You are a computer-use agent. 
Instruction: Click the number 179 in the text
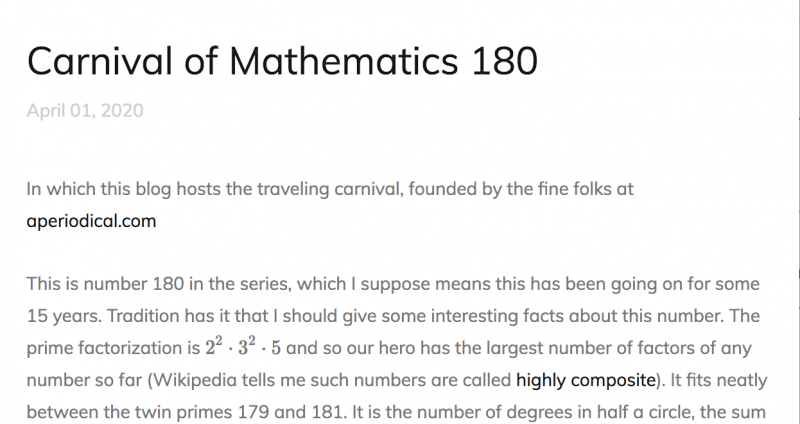308,412
